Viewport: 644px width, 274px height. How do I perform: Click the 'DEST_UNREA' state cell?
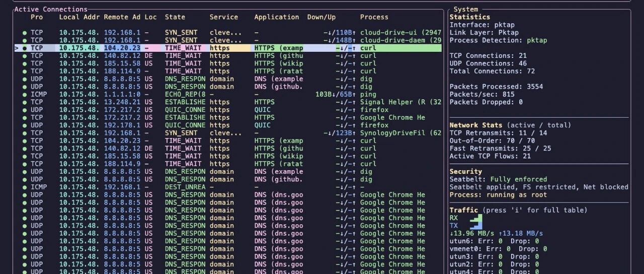pos(185,187)
